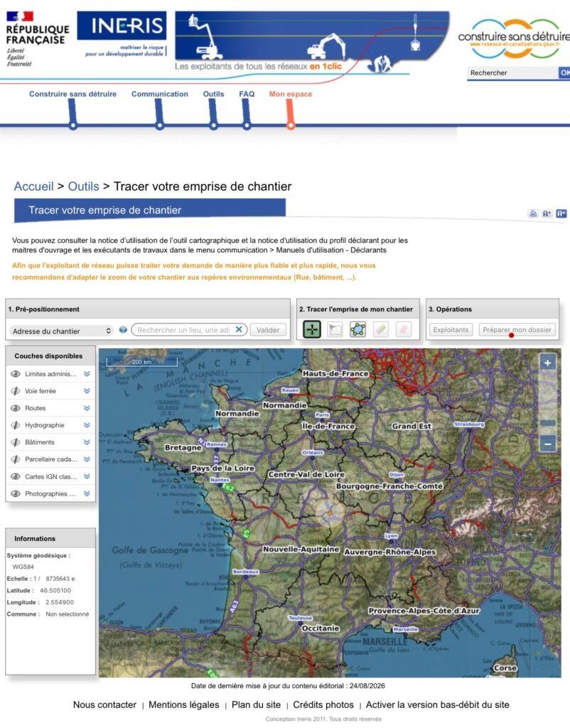Click the map zoom in plus button
The image size is (570, 728).
(x=548, y=363)
